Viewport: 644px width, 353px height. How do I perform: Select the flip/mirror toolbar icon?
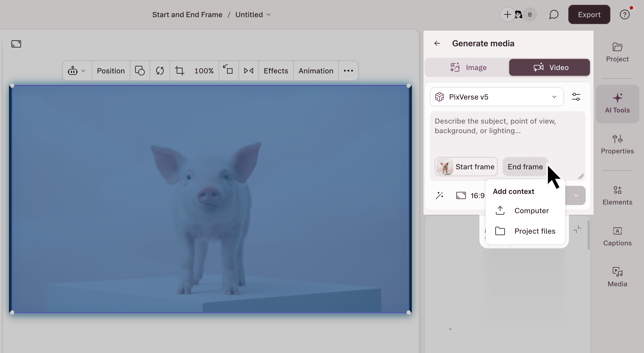coord(248,71)
